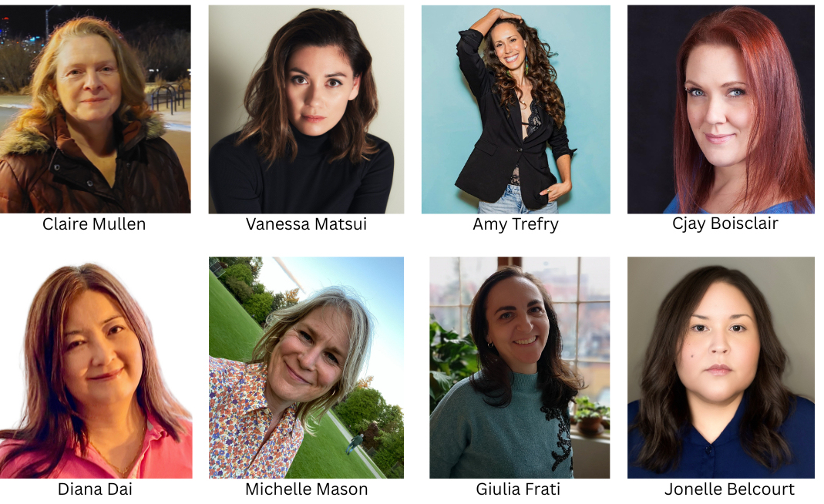Select the Michelle Mason outdoor selfie photo
824x504 pixels.
tap(306, 368)
